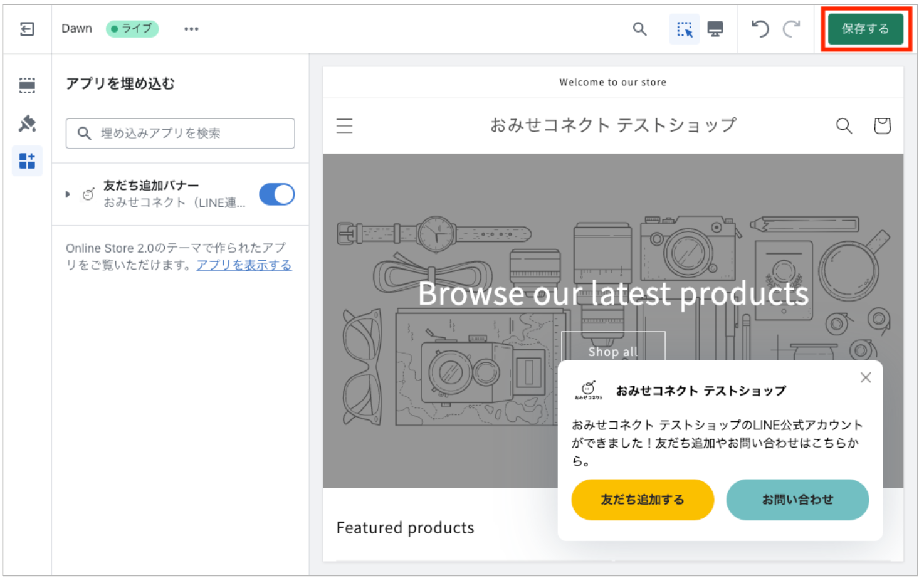Viewport: 924px width, 583px height.
Task: Open the Sections panel in sidebar
Action: (x=27, y=85)
